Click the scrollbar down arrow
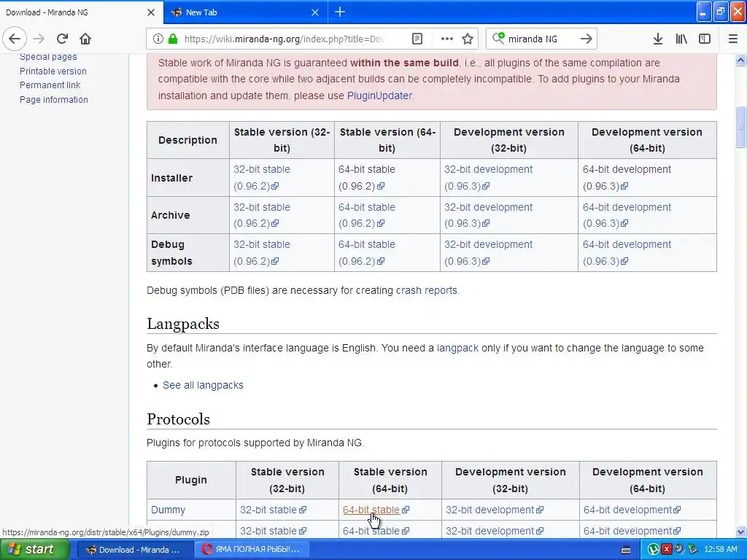This screenshot has height=560, width=747. tap(740, 532)
